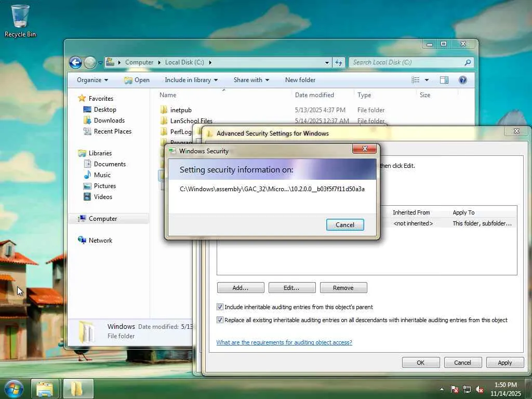This screenshot has width=532, height=399.
Task: Click the network tray icon
Action: [467, 389]
